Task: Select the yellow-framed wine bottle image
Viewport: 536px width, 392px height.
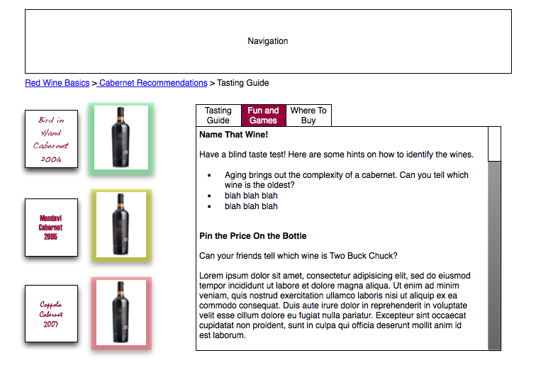Action: pyautogui.click(x=121, y=225)
